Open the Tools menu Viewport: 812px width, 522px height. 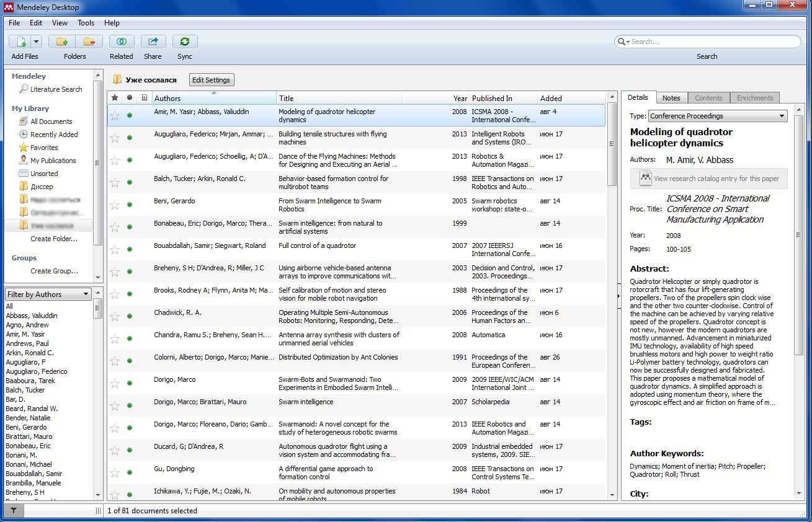click(x=86, y=23)
